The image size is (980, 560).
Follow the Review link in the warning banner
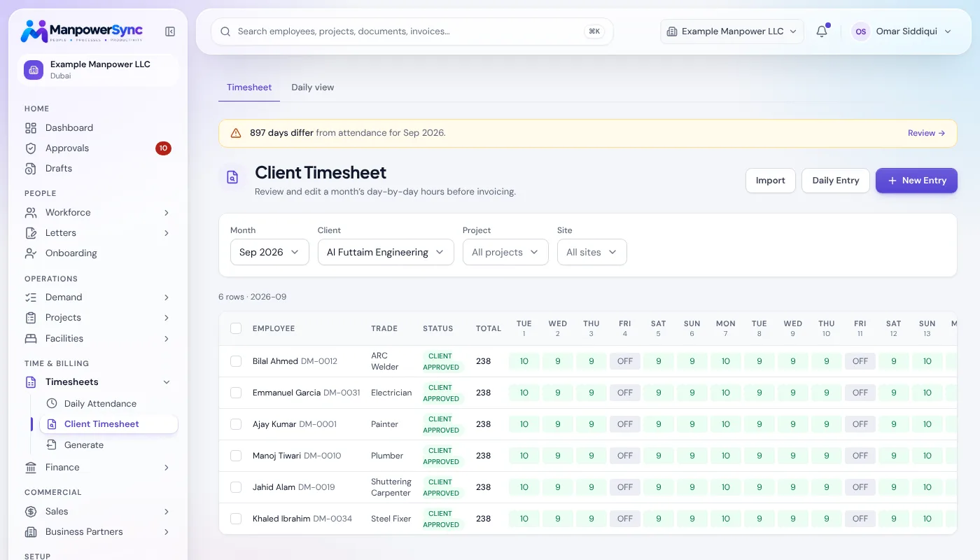click(926, 133)
